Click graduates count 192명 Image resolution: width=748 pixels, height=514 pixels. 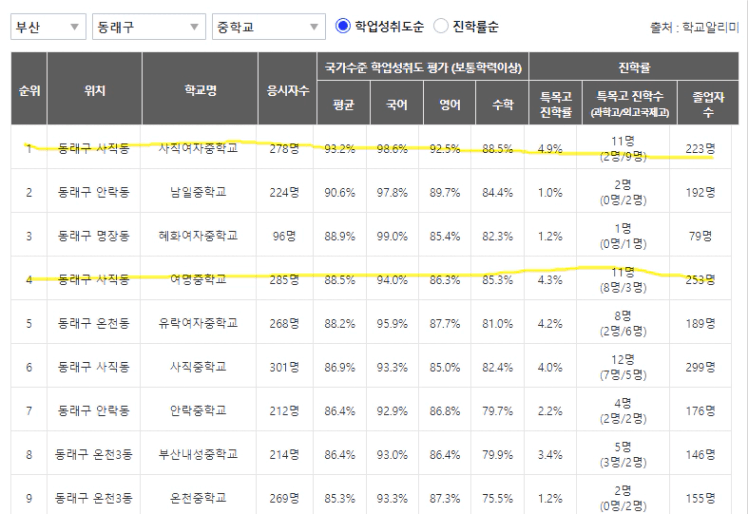(700, 192)
